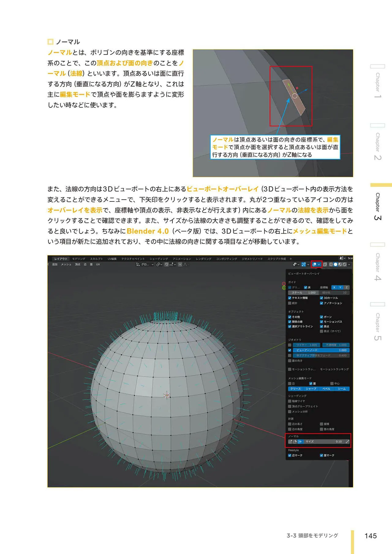Switch to solid viewport shading
Screen dimensions: 392x554
[x=335, y=264]
